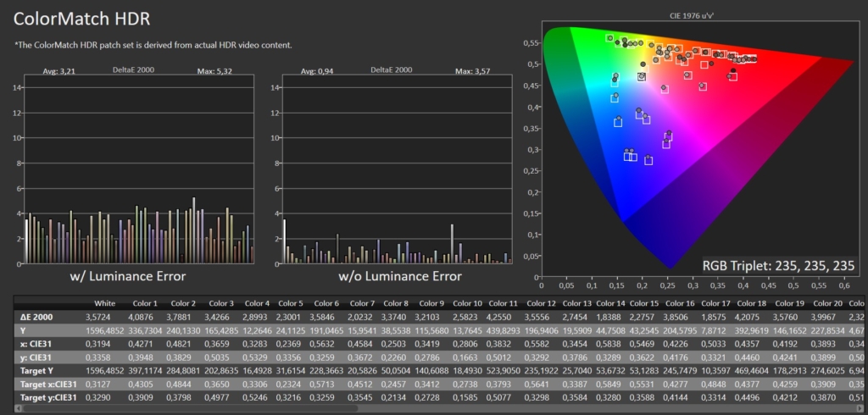This screenshot has height=415, width=868.
Task: Click the ΔE 2000 row header
Action: 38,317
